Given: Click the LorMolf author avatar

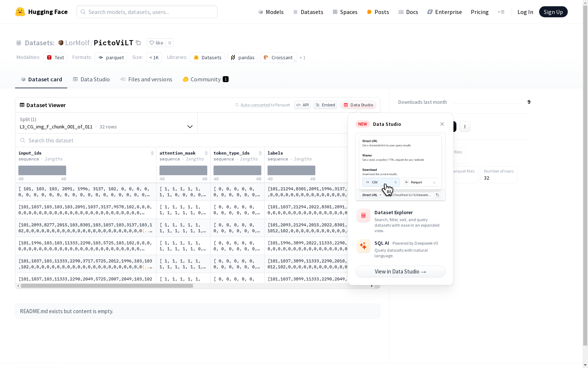Looking at the screenshot, I should pos(61,43).
